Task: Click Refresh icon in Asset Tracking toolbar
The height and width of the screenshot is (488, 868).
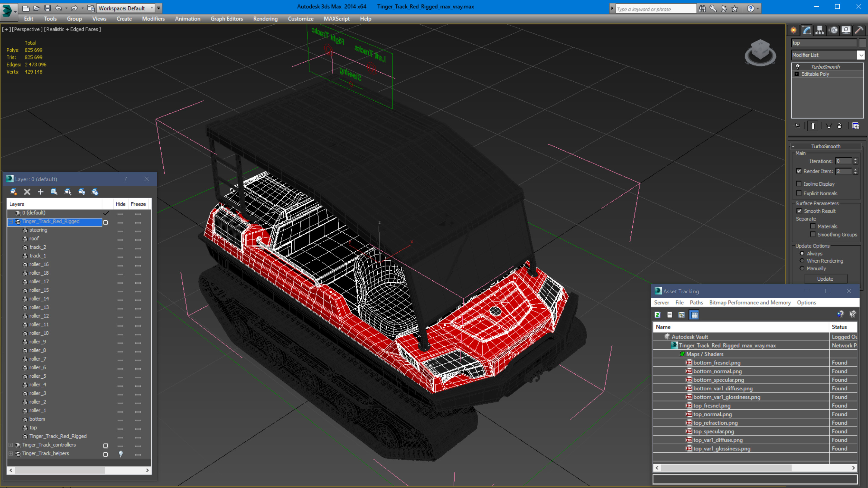Action: pyautogui.click(x=657, y=315)
